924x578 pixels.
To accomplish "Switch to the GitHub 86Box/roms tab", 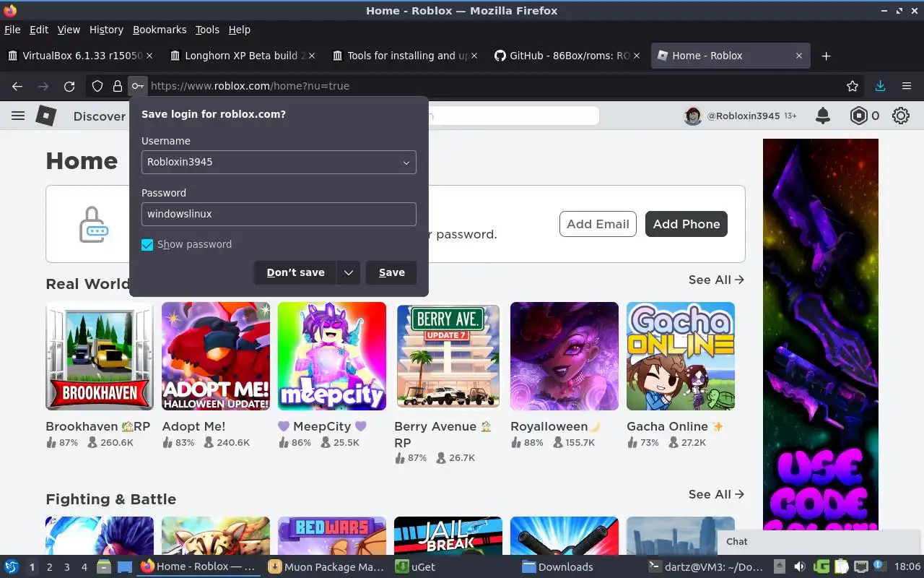I will [x=568, y=56].
